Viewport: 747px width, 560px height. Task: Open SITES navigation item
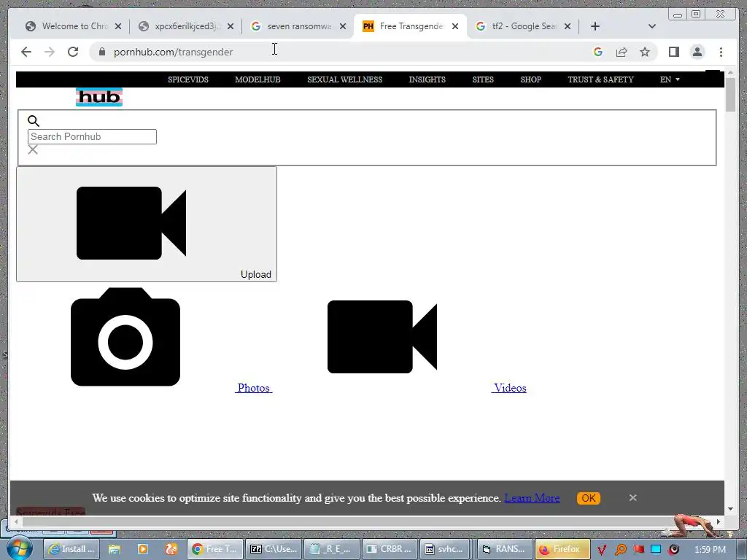point(483,79)
